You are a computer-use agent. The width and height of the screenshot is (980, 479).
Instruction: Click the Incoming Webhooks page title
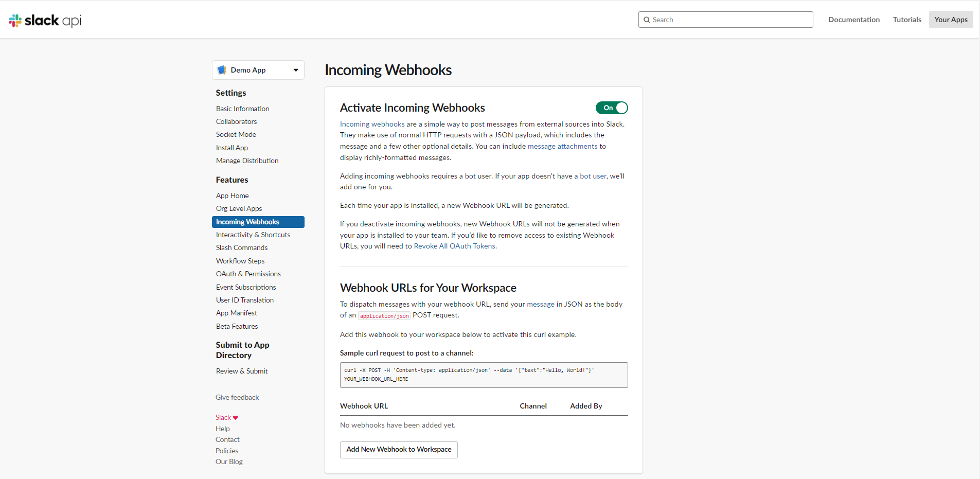click(388, 70)
